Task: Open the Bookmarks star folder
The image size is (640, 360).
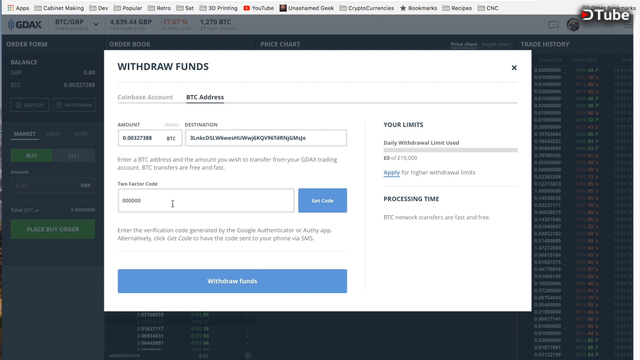Action: point(418,8)
